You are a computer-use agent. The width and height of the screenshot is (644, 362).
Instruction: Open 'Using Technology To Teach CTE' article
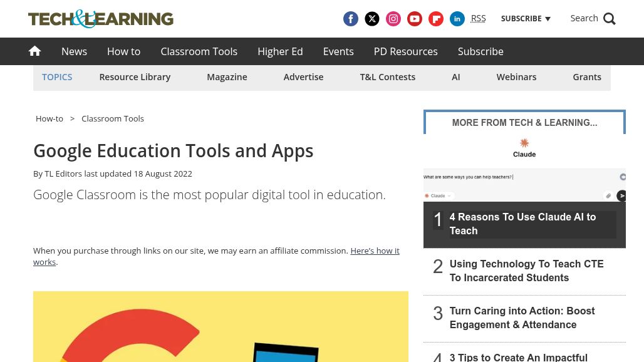[x=526, y=271]
